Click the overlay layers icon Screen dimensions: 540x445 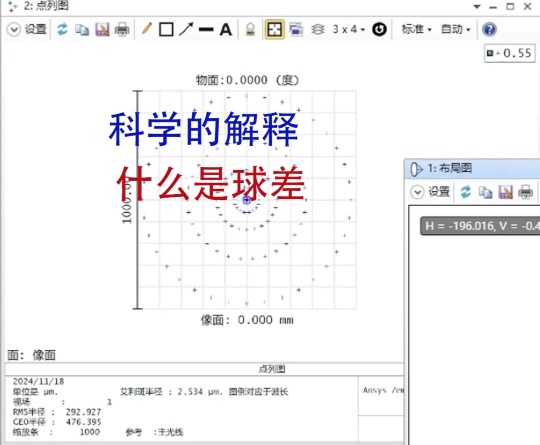(318, 30)
